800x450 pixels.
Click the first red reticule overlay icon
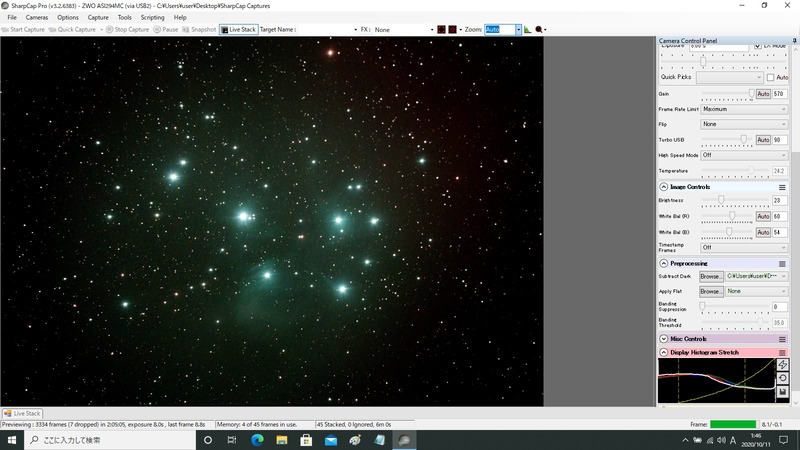(x=441, y=30)
